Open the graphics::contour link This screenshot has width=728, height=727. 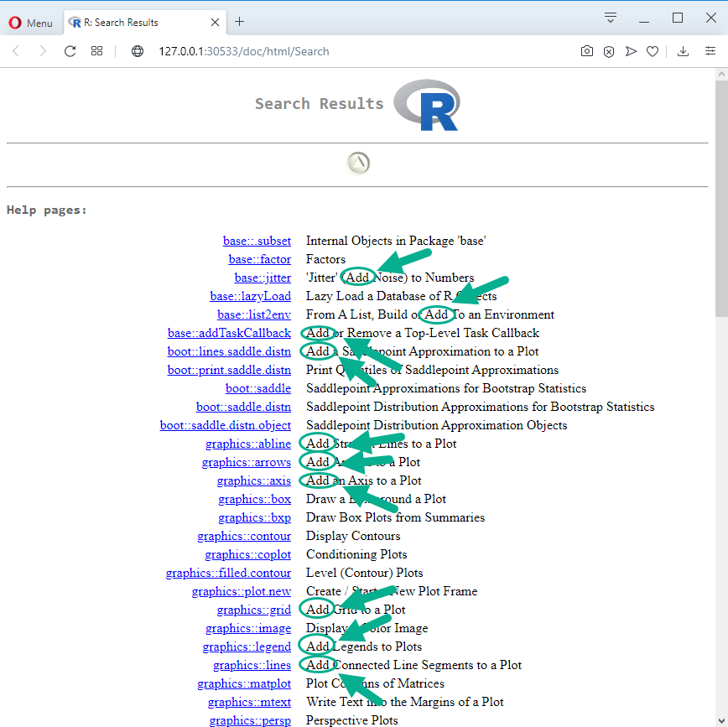244,536
